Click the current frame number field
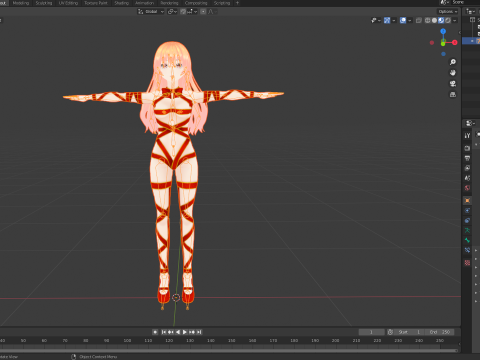Viewport: 480px width, 360px height. pyautogui.click(x=371, y=332)
